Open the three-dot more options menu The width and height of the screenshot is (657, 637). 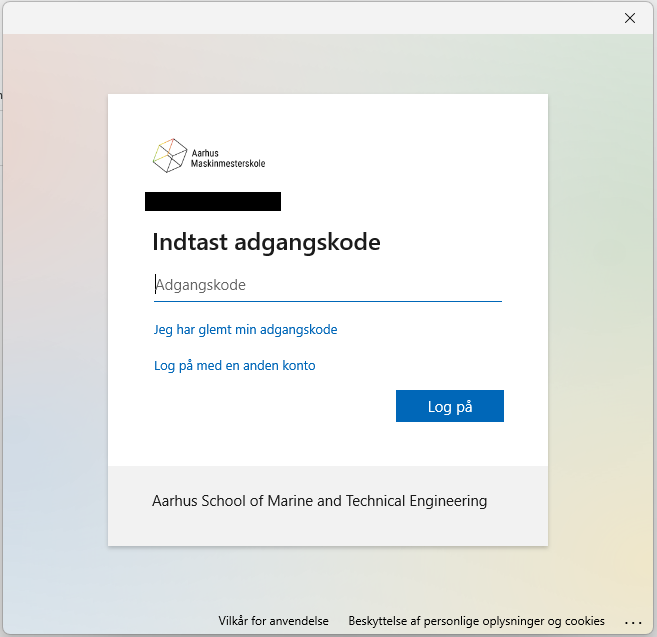[632, 622]
